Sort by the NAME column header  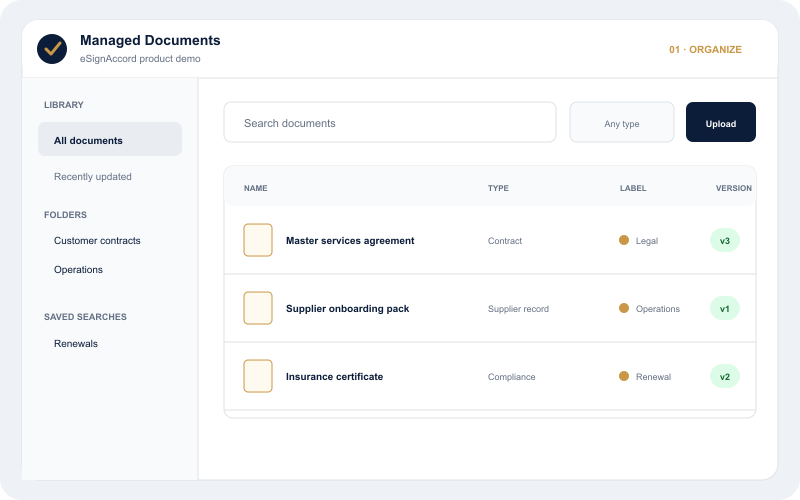[256, 188]
